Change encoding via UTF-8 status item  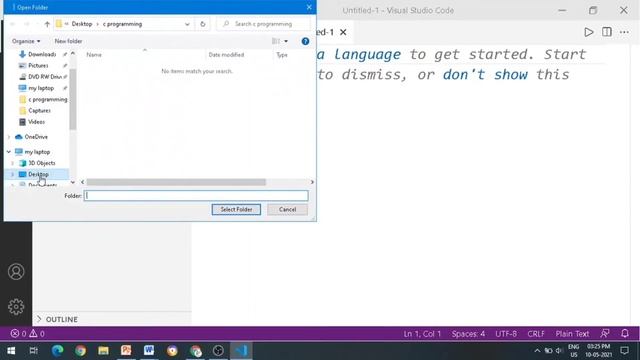[506, 333]
